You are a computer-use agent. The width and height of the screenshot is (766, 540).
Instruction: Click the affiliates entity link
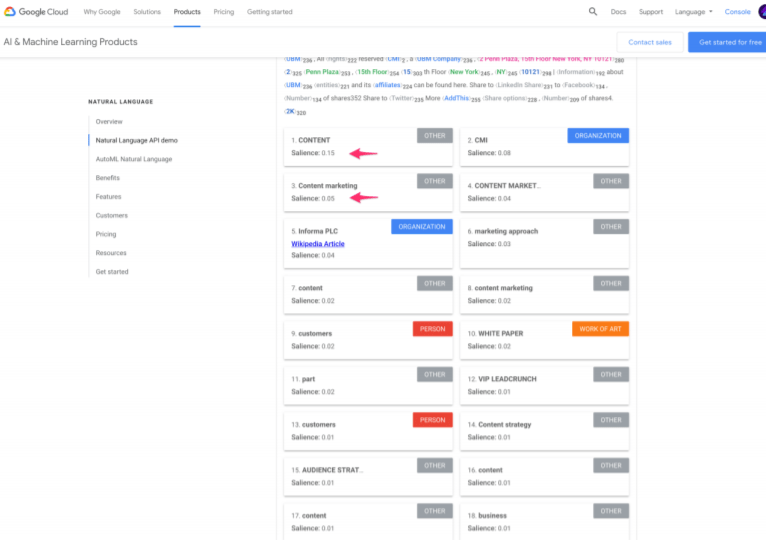pyautogui.click(x=388, y=85)
